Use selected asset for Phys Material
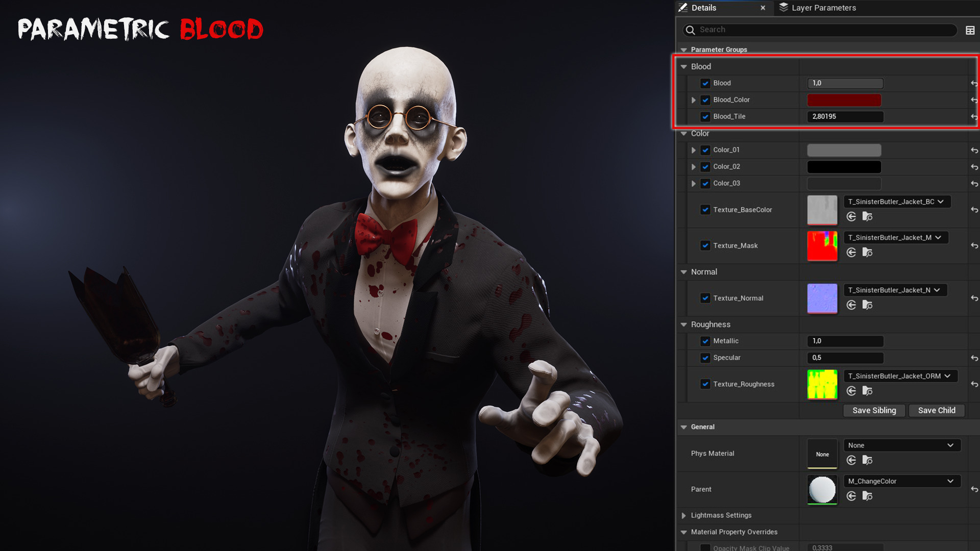 [x=851, y=460]
